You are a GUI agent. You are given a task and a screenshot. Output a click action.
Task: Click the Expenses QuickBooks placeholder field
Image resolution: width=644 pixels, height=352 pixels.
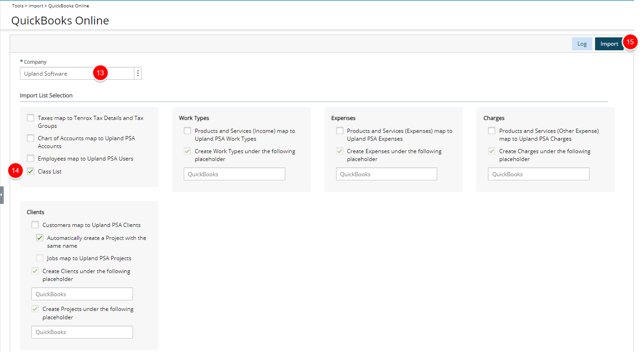click(386, 174)
